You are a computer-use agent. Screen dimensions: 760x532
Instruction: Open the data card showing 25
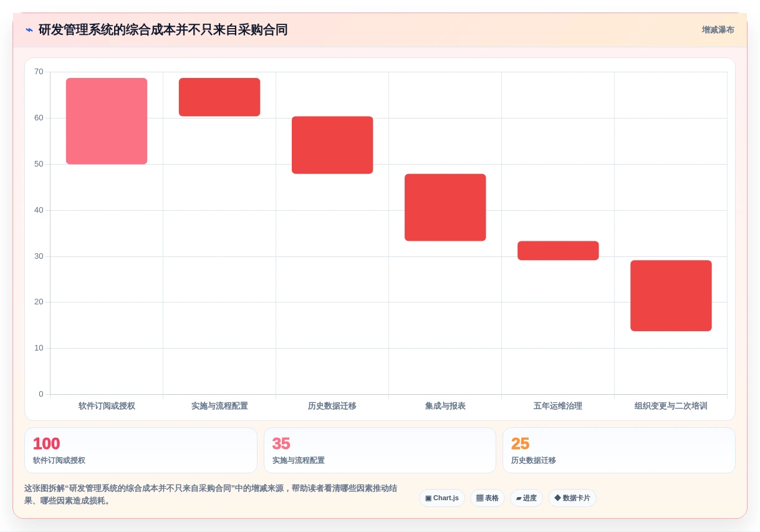tap(619, 450)
